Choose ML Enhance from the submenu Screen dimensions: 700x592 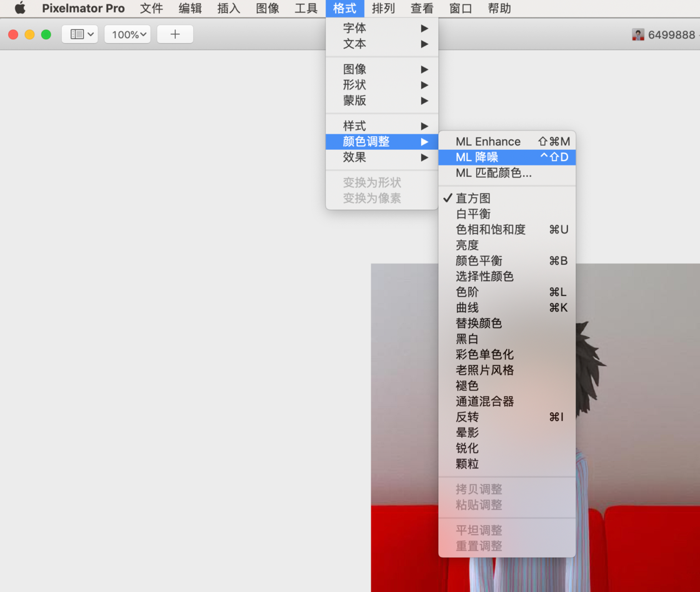click(x=507, y=141)
